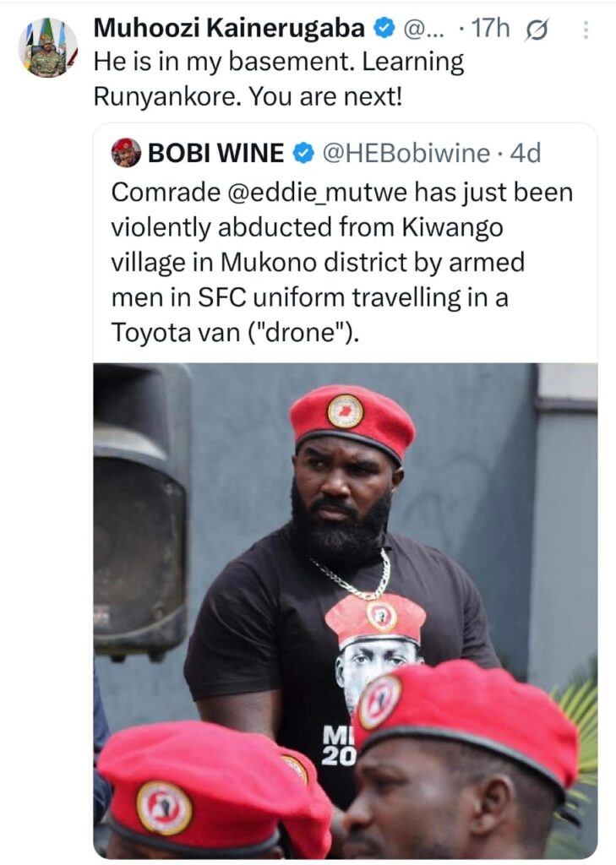Click the loudspeaker at the photo's left edge
The width and height of the screenshot is (616, 865).
(x=141, y=507)
